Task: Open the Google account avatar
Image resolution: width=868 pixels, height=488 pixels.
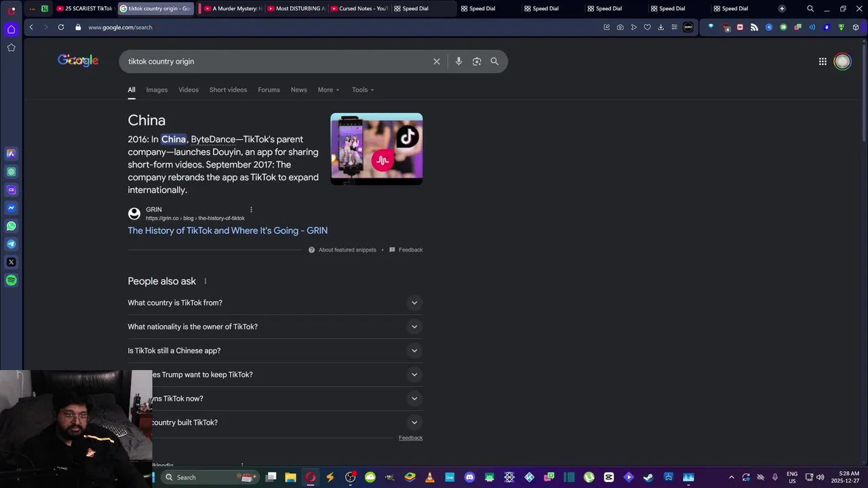Action: pyautogui.click(x=842, y=62)
